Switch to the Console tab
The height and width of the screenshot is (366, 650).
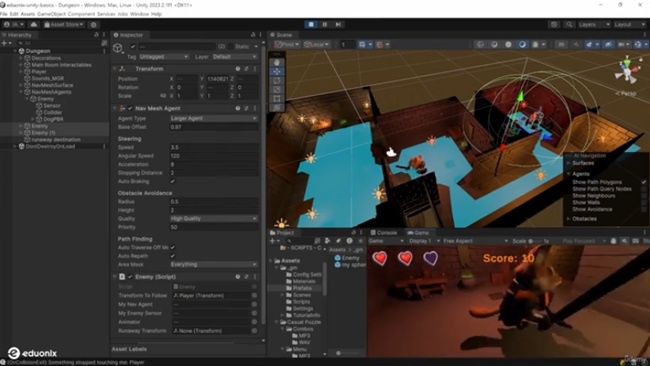click(x=384, y=233)
